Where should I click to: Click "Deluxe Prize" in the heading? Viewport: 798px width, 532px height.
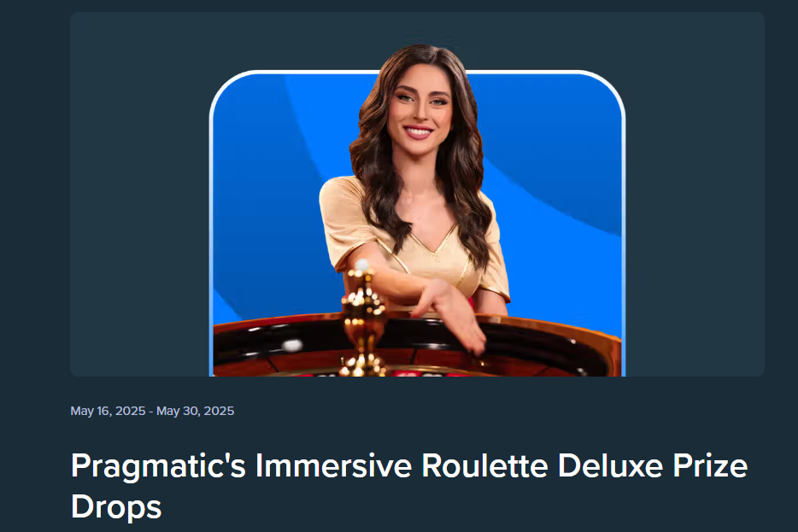653,466
